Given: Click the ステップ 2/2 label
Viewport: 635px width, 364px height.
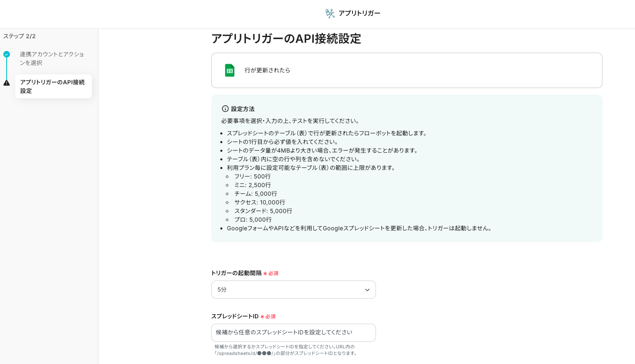Looking at the screenshot, I should click(19, 36).
